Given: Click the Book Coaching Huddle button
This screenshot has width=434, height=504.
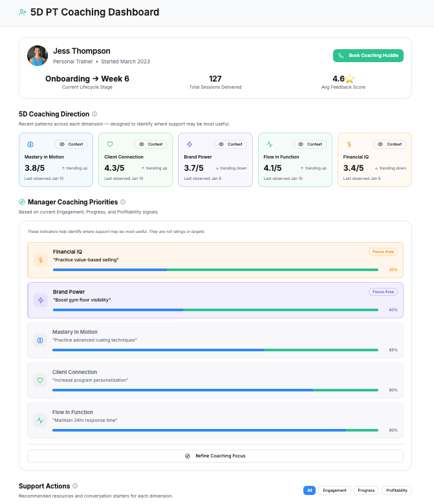Looking at the screenshot, I should [x=368, y=56].
